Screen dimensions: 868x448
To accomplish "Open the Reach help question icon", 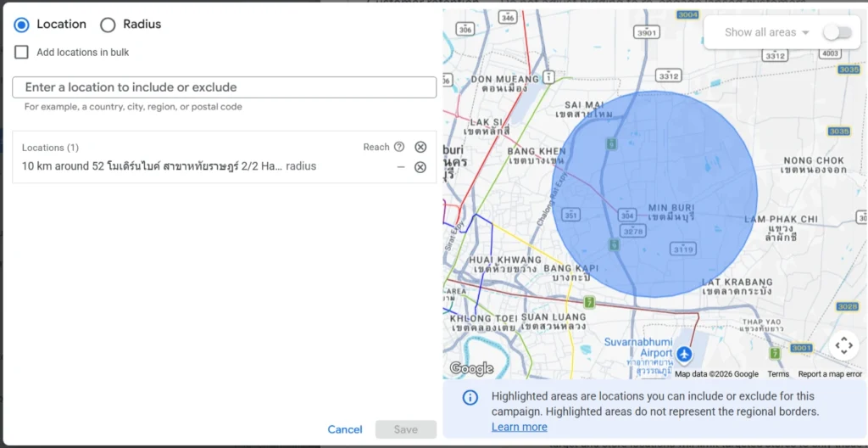I will (399, 147).
